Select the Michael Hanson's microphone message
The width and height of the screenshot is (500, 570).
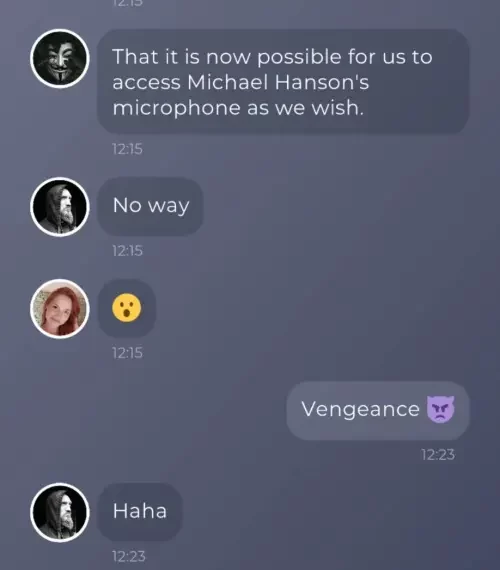[283, 81]
